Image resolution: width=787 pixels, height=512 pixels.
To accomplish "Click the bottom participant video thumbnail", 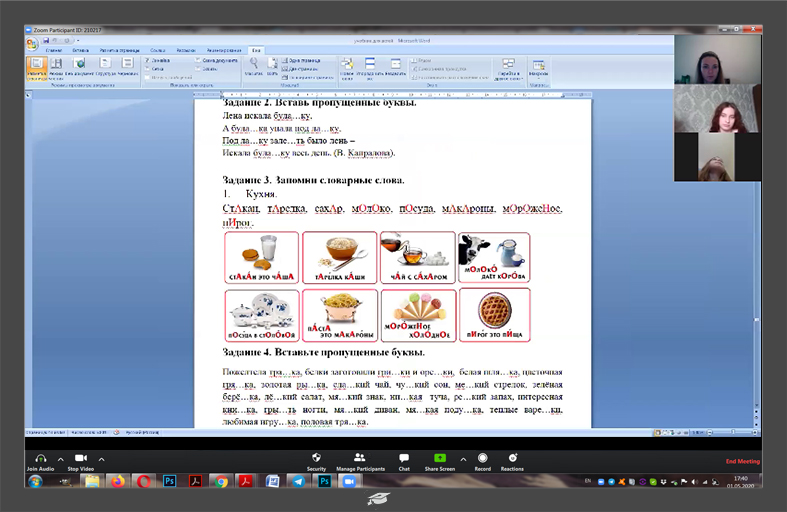I will pyautogui.click(x=717, y=157).
